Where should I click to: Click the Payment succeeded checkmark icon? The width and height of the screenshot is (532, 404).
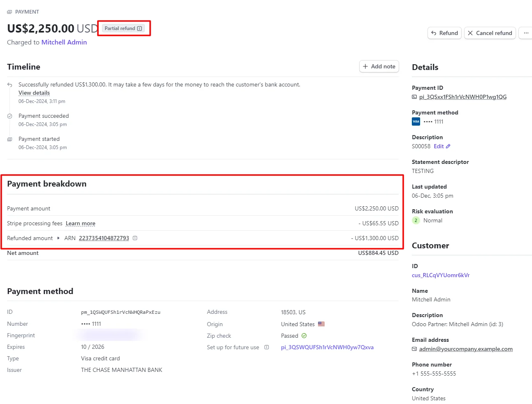tap(9, 116)
